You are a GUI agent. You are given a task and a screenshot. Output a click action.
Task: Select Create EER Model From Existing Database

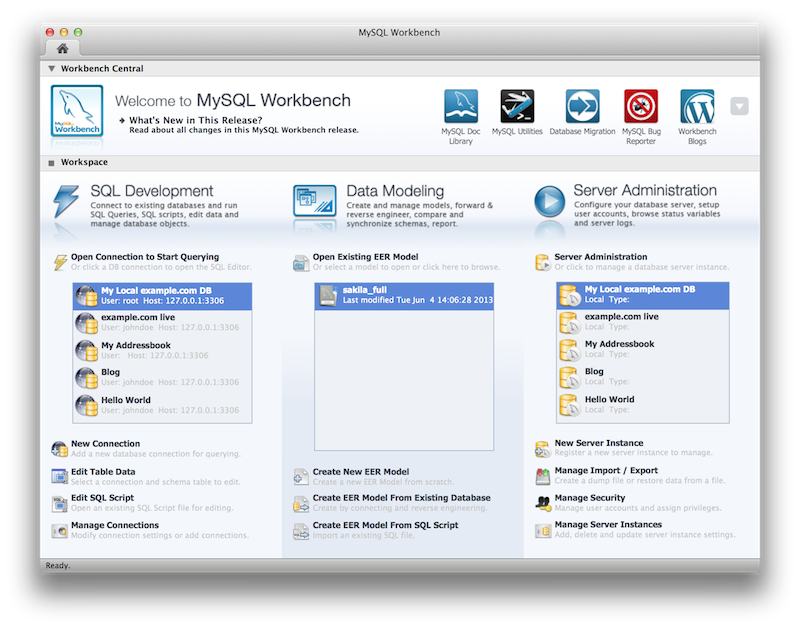pos(401,498)
